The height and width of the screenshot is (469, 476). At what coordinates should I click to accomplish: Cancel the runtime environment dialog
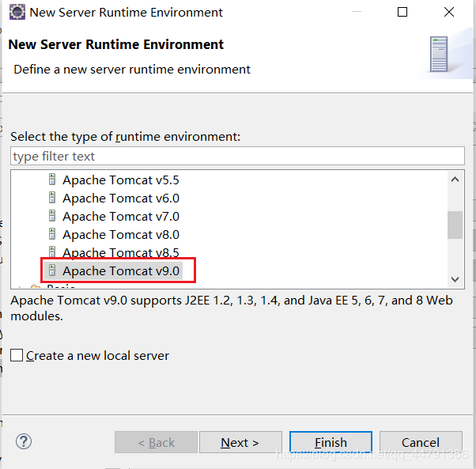(x=421, y=442)
